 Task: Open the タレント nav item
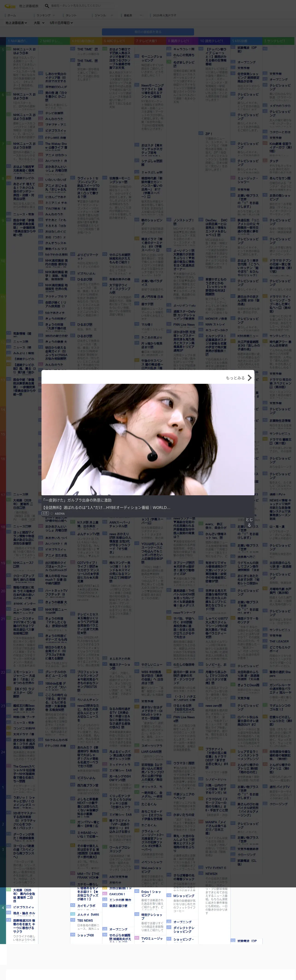pyautogui.click(x=71, y=16)
